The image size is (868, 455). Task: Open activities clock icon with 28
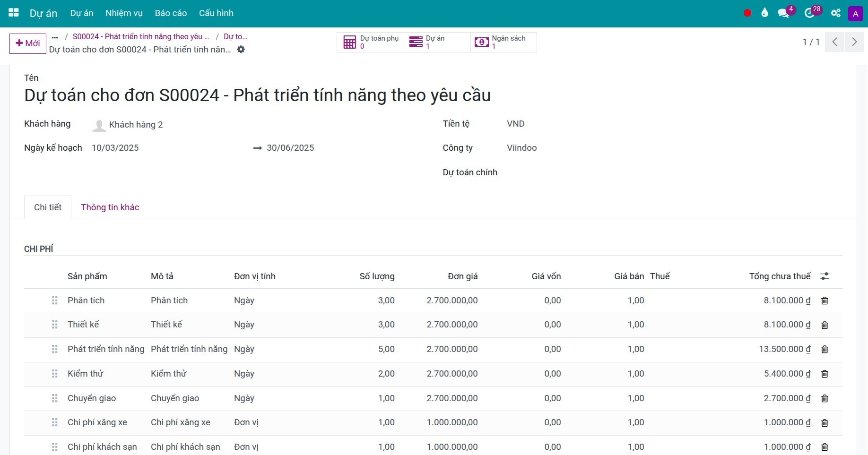click(810, 13)
